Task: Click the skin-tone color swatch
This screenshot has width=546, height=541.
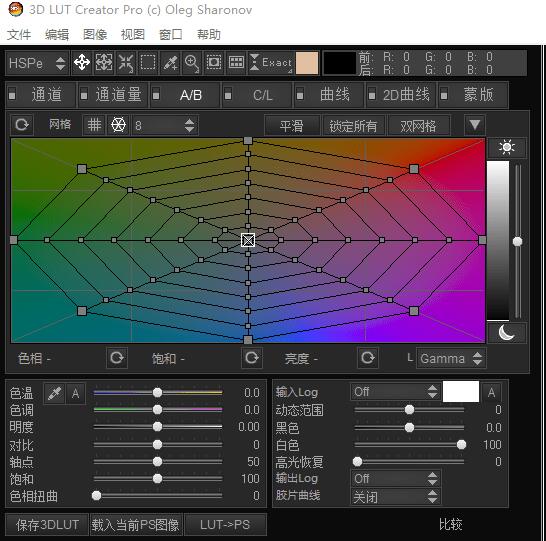Action: coord(307,63)
